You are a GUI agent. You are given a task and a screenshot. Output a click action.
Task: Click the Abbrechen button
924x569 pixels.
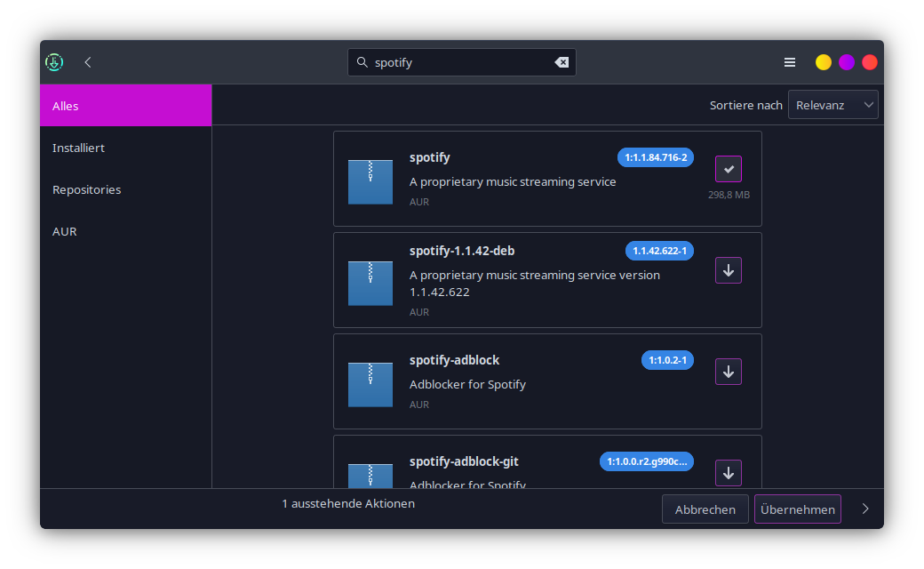tap(705, 509)
